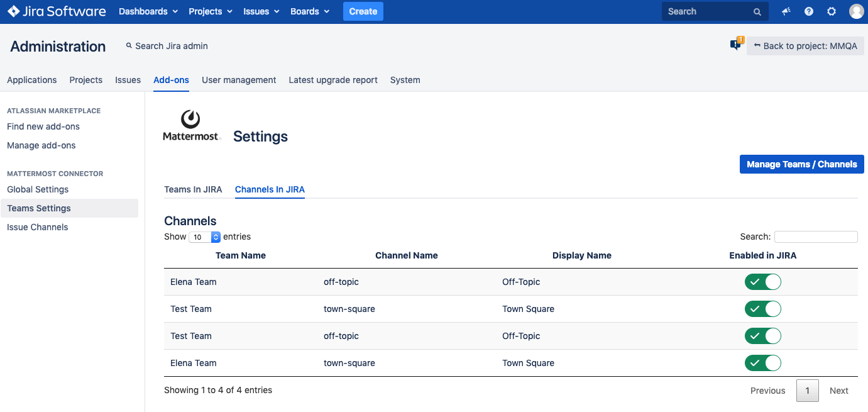Open the feedback megaphone icon

786,11
